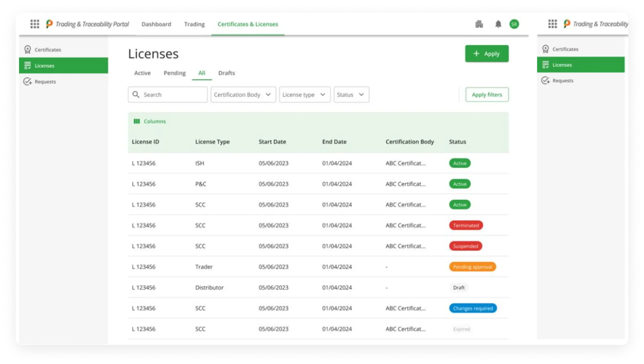644x364 pixels.
Task: Open the Trading menu item
Action: tap(194, 24)
